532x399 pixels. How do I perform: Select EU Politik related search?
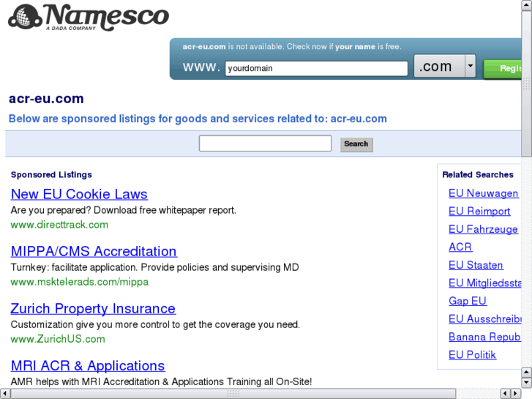click(x=472, y=355)
